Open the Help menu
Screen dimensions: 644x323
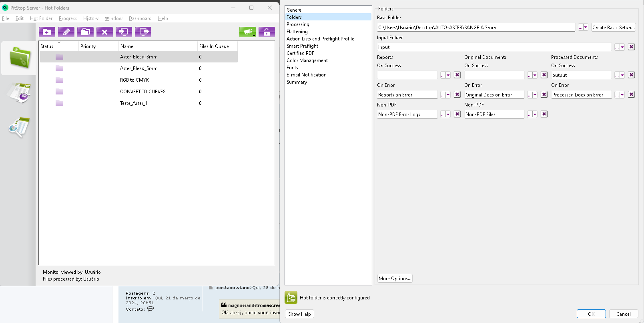[x=163, y=18]
